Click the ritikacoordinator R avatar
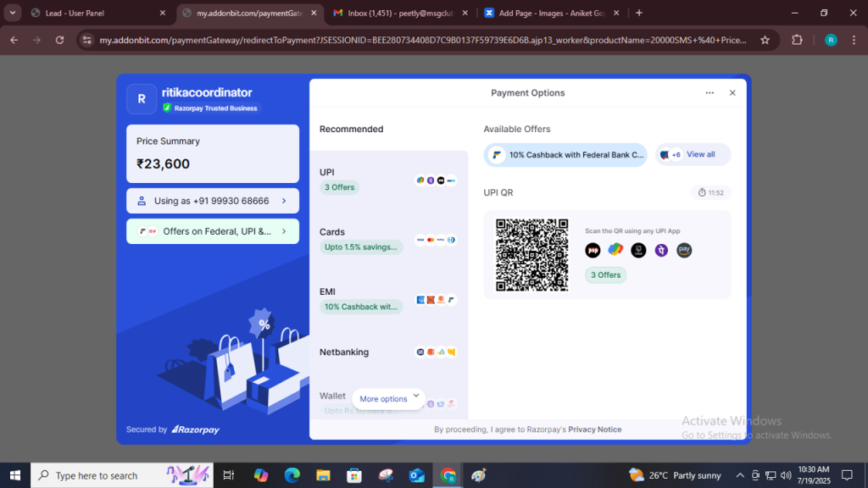 [x=142, y=99]
